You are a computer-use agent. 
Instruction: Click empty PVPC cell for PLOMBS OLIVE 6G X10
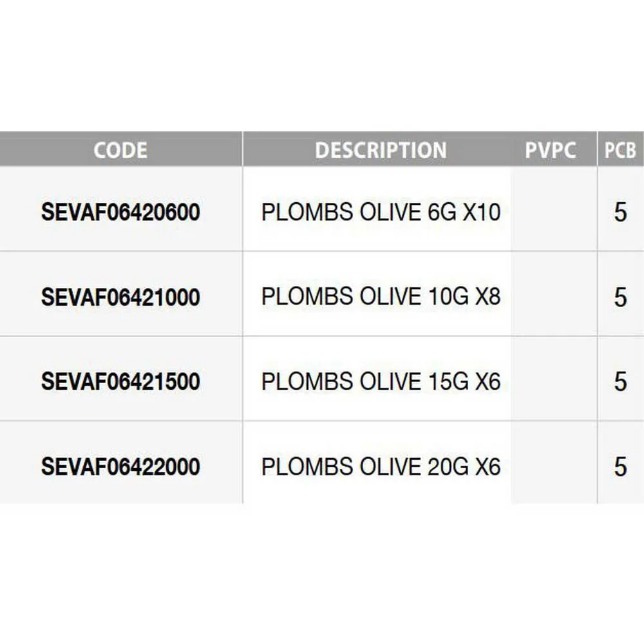click(553, 209)
